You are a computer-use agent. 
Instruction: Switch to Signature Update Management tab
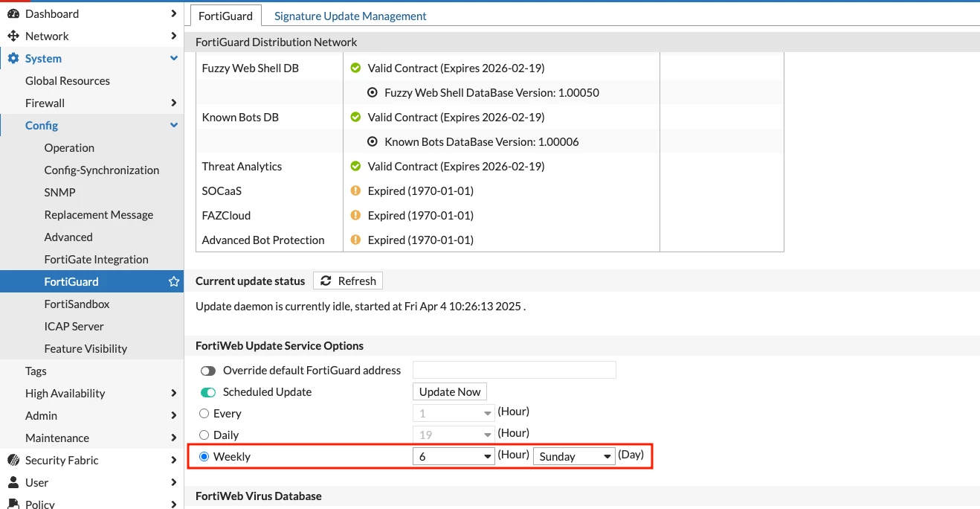point(350,16)
